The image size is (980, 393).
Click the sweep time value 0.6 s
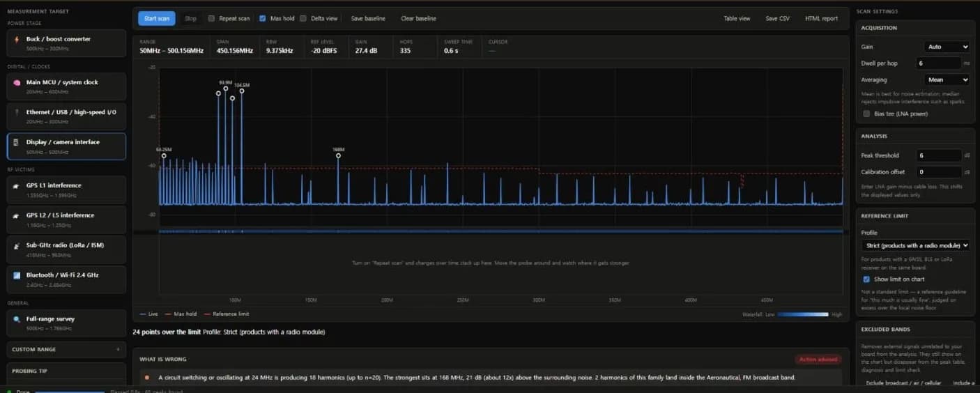451,50
